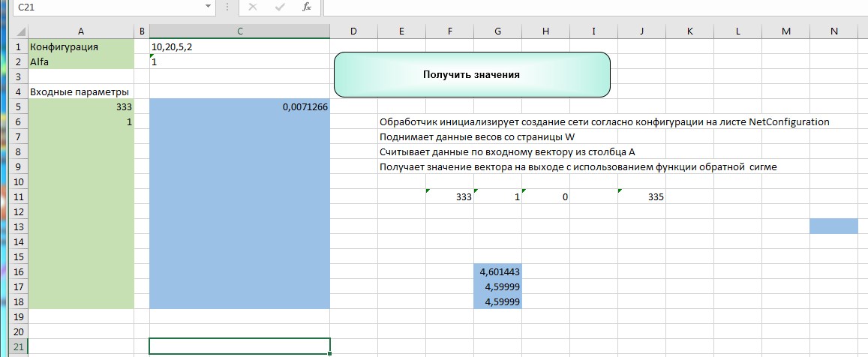Select row 21 header
The image size is (868, 357).
click(x=20, y=346)
